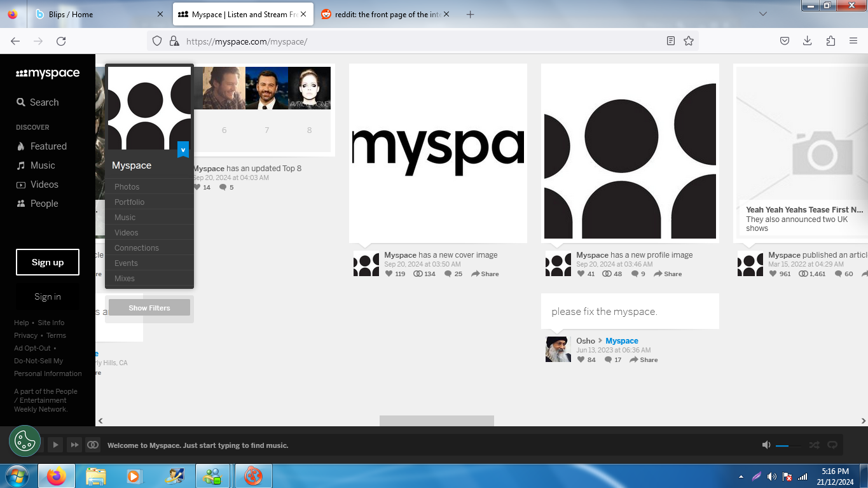Expand the list all tabs dropdown
Image resolution: width=868 pixels, height=488 pixels.
click(762, 14)
